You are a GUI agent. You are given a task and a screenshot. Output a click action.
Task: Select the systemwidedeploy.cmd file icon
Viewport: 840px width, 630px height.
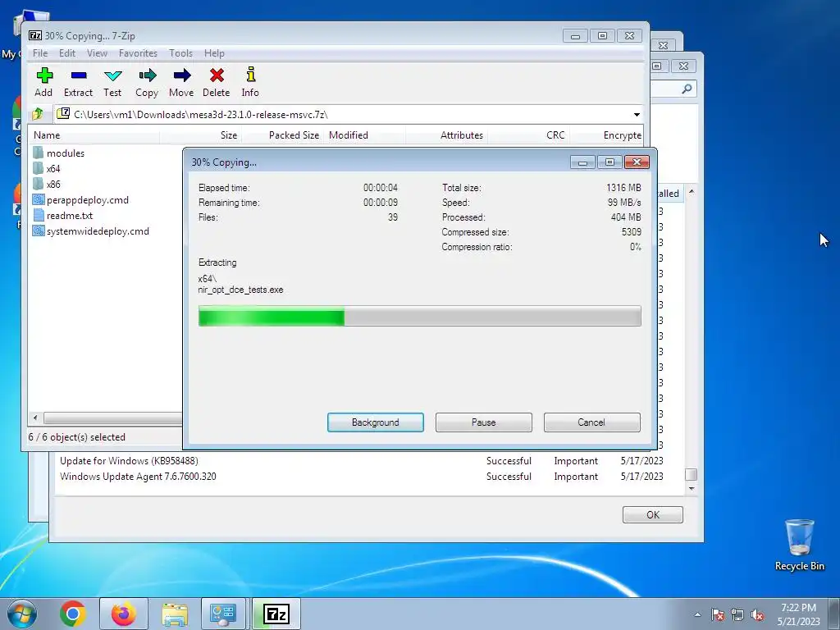click(38, 231)
